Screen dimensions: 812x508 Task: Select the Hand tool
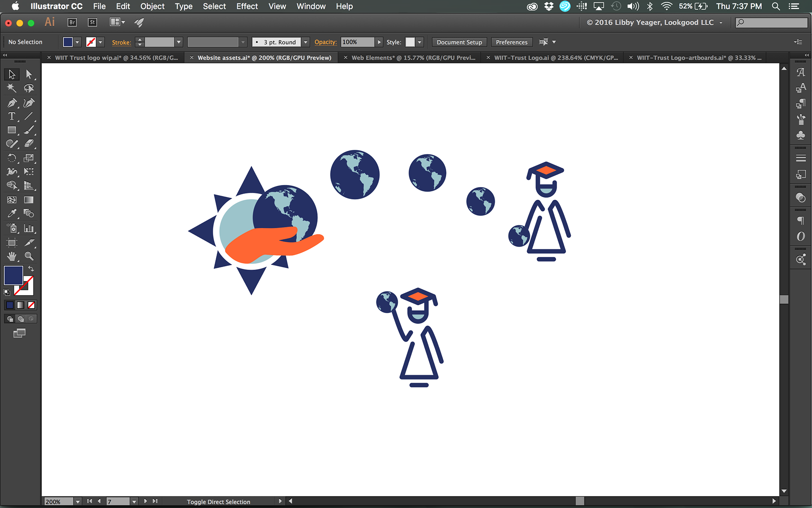point(11,256)
